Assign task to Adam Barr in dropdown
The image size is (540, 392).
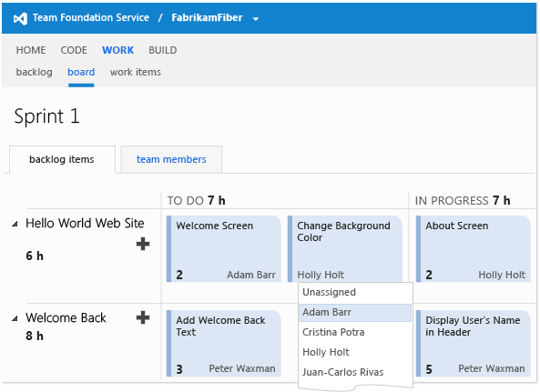[x=355, y=313]
